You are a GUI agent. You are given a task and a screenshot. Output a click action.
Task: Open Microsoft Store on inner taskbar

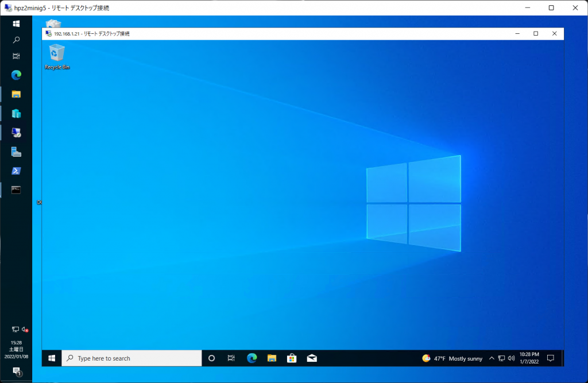[x=292, y=358]
